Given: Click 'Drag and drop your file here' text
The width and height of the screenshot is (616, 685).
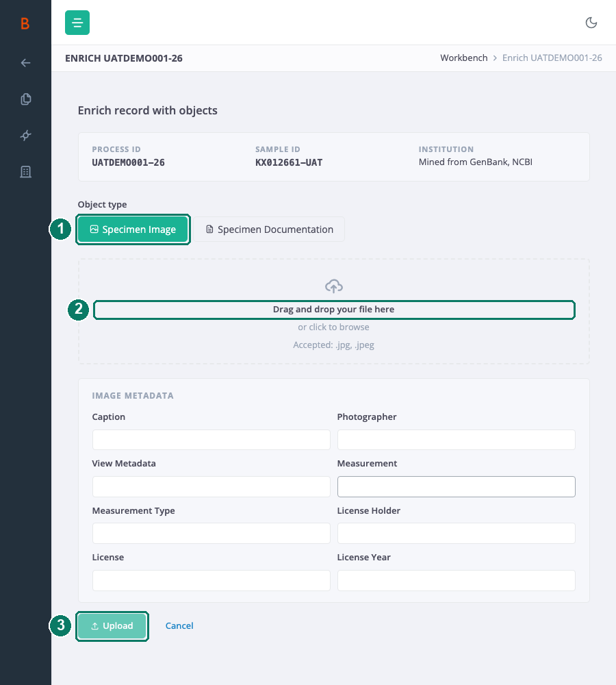Looking at the screenshot, I should point(333,310).
